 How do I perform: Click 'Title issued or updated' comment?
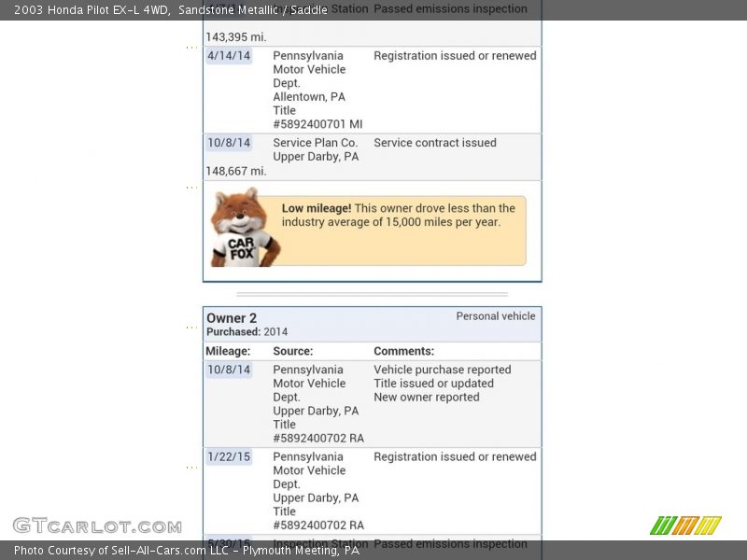click(x=433, y=384)
